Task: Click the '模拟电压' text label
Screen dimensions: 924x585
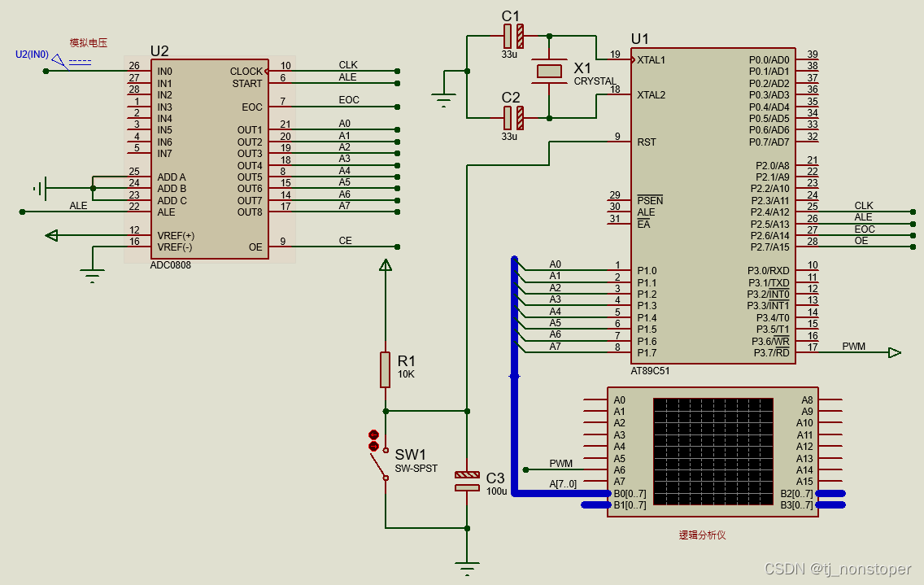Action: [89, 42]
